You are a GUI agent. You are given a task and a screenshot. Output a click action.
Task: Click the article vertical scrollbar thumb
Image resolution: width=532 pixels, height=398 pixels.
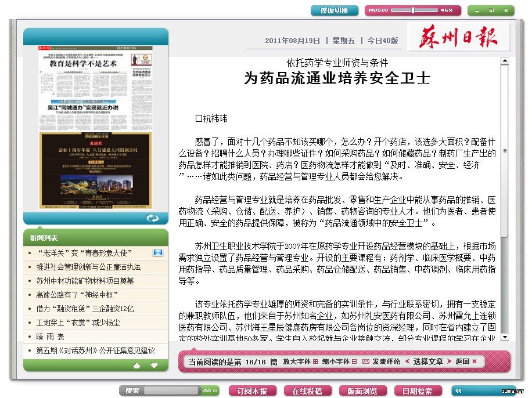pyautogui.click(x=505, y=151)
